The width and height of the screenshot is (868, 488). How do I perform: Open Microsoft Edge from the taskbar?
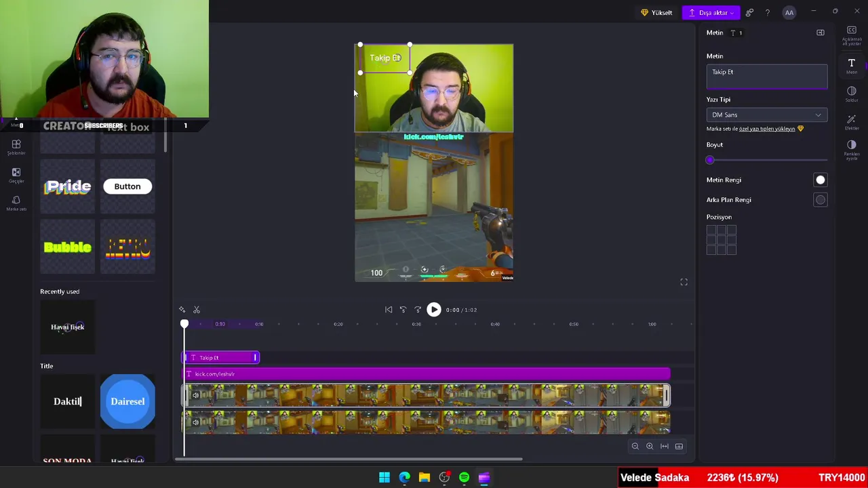point(404,478)
